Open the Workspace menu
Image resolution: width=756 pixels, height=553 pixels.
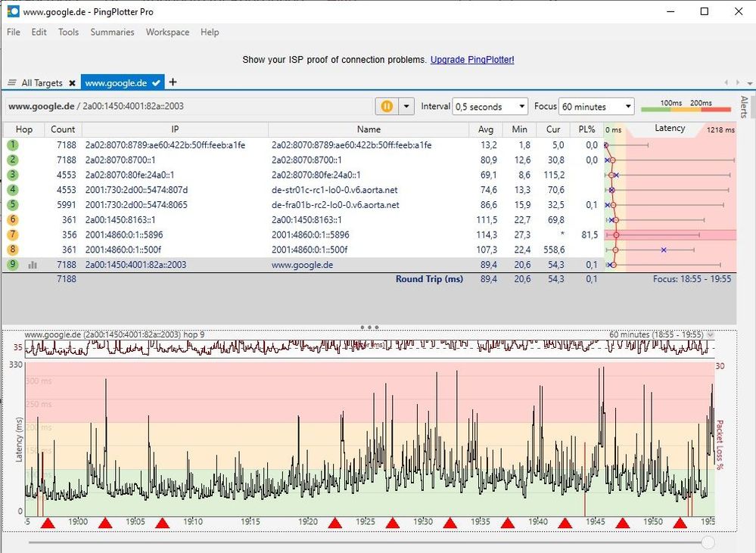point(167,32)
